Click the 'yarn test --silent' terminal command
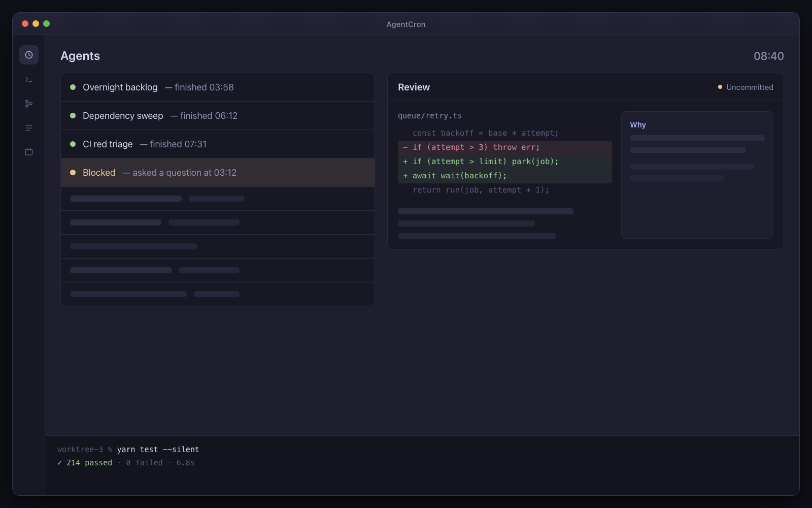 pyautogui.click(x=158, y=450)
